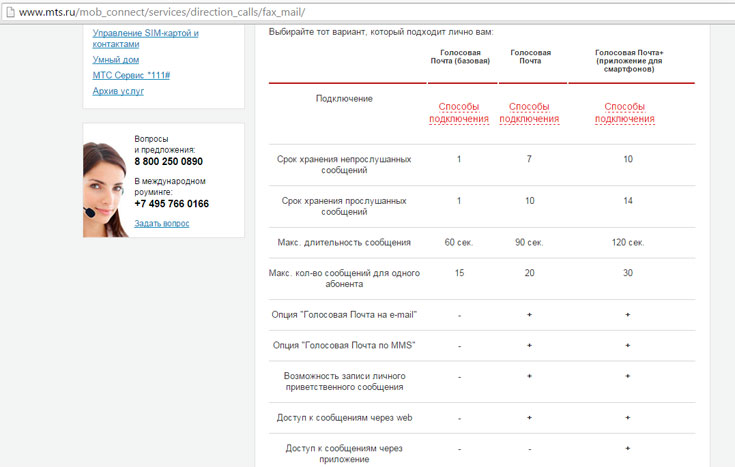The image size is (735, 467).
Task: Click the 'Доступ к сообщениям через web' row
Action: [344, 417]
